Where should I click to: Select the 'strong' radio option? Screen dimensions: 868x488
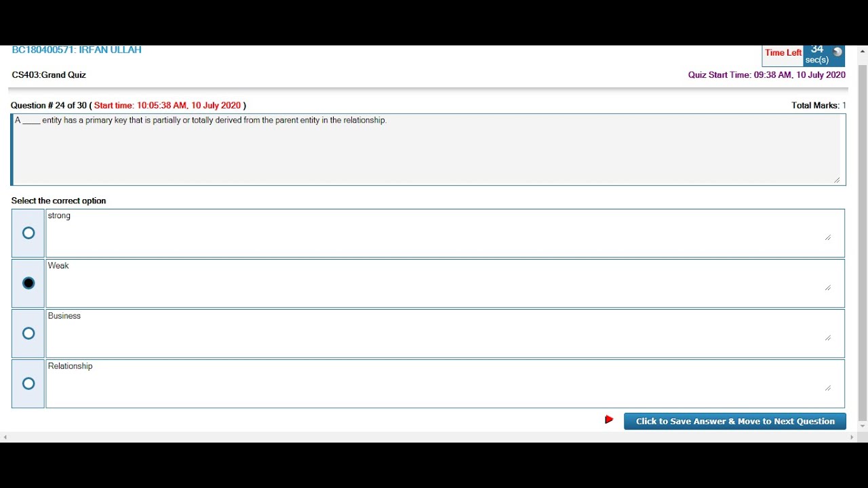[28, 233]
